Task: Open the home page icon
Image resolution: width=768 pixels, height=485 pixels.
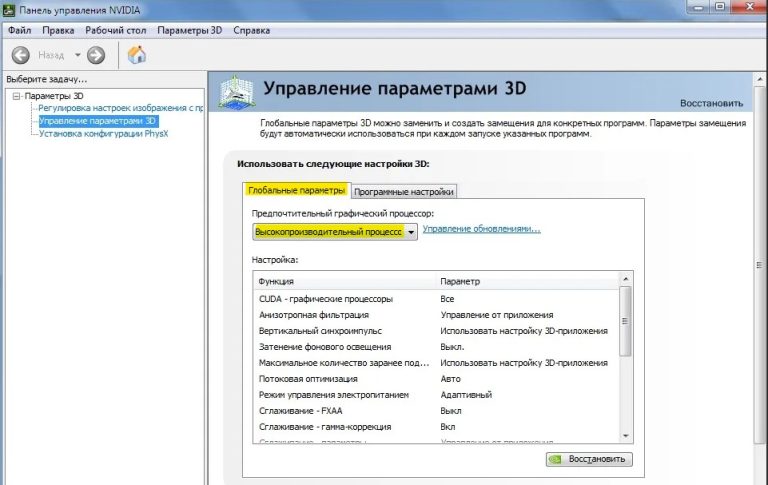Action: coord(137,54)
